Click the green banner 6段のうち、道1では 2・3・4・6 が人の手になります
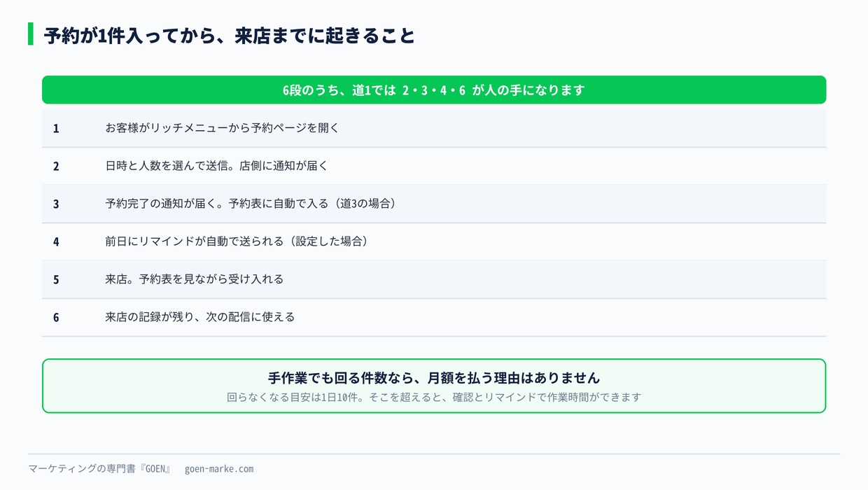 (434, 90)
